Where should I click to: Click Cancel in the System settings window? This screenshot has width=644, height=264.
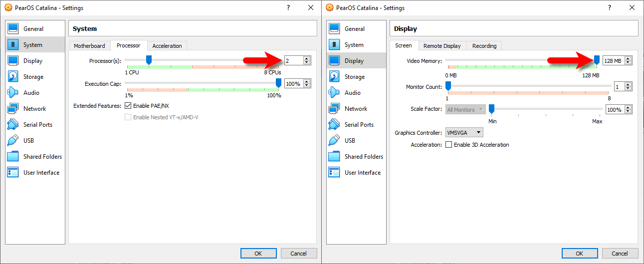[x=298, y=254]
